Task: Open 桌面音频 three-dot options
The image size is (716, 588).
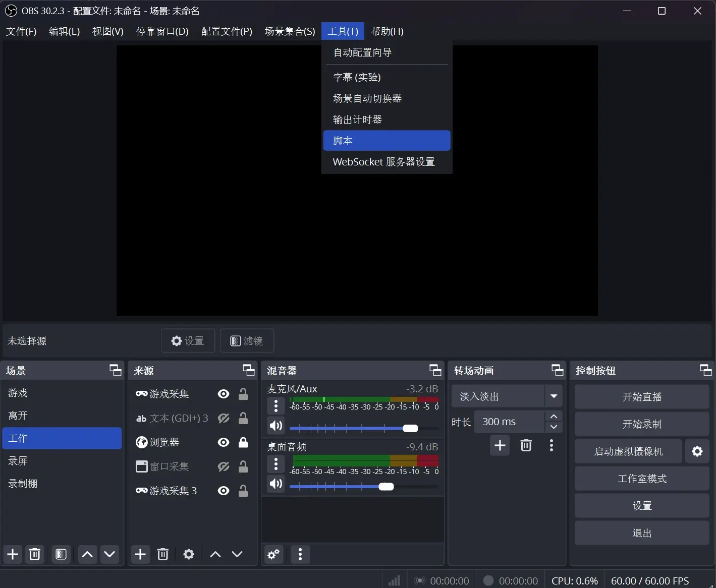Action: [x=276, y=464]
